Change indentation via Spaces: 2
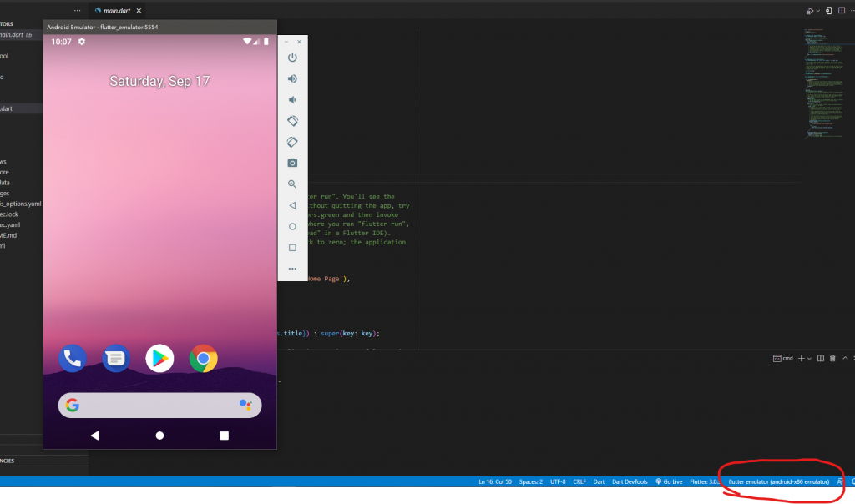Image resolution: width=855 pixels, height=504 pixels. pyautogui.click(x=530, y=481)
